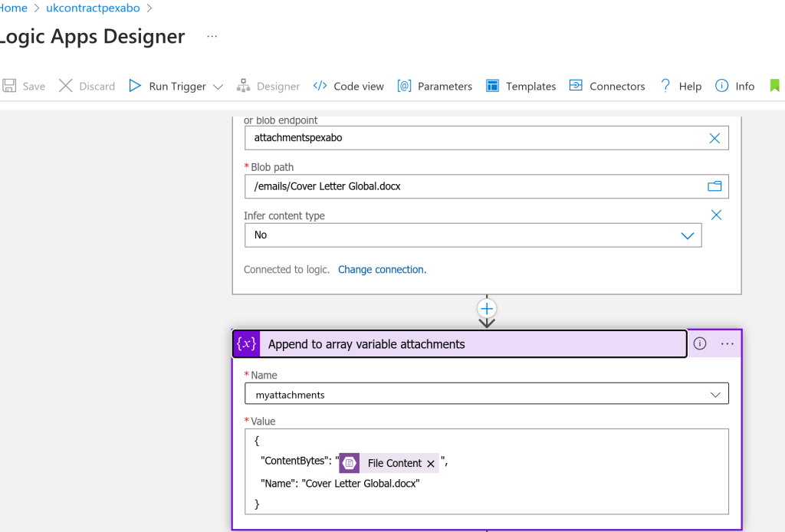Open the ellipsis menu beside Logic Apps Designer

[212, 36]
